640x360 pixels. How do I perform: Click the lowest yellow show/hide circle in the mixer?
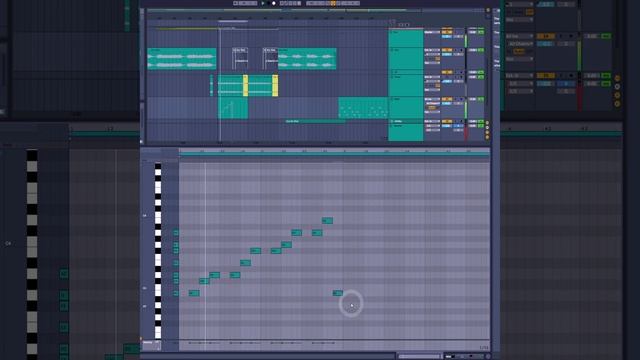[487, 137]
